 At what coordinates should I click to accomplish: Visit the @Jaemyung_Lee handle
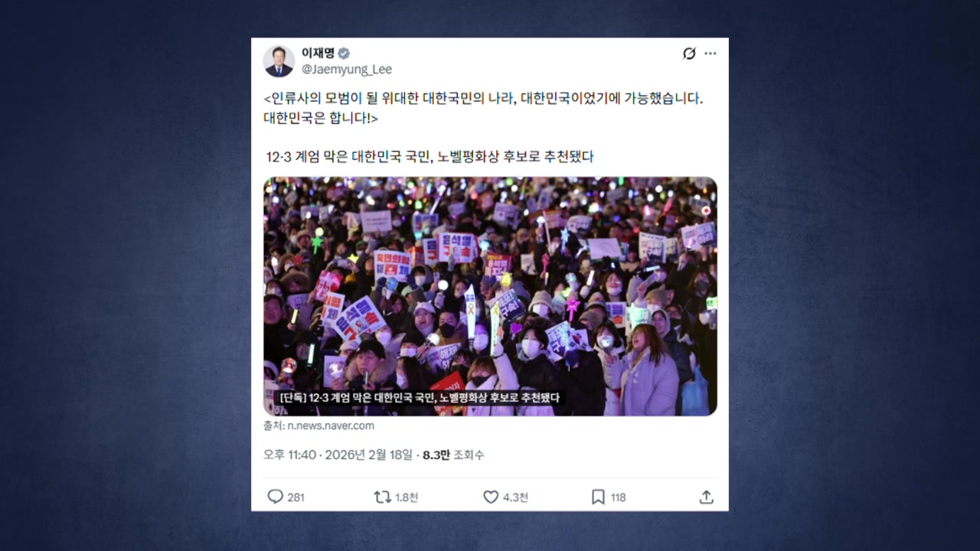[346, 69]
